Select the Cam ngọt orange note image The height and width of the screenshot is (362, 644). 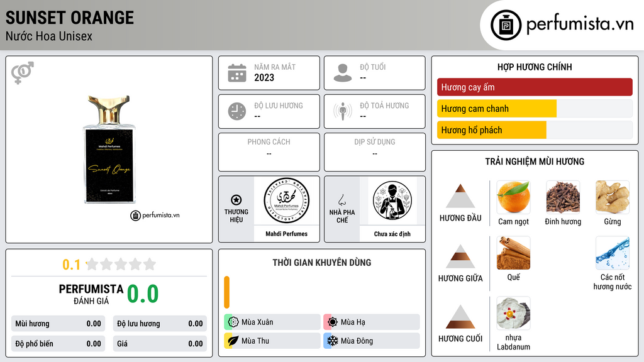click(513, 197)
